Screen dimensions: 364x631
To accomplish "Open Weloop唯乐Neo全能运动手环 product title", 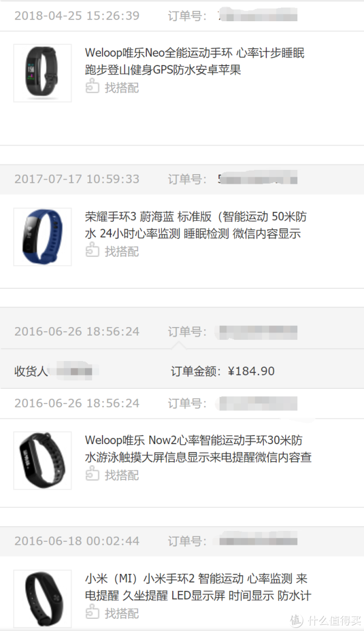I will coord(195,61).
